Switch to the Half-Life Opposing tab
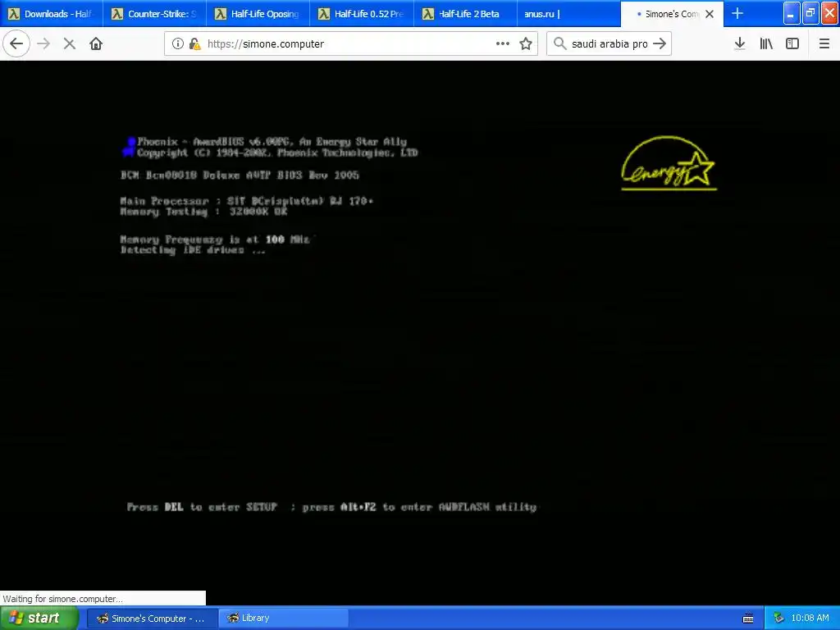The width and height of the screenshot is (840, 630). (258, 14)
